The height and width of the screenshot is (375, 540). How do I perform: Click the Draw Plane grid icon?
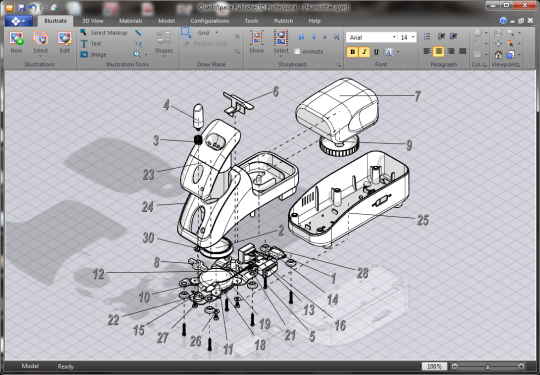pyautogui.click(x=186, y=32)
